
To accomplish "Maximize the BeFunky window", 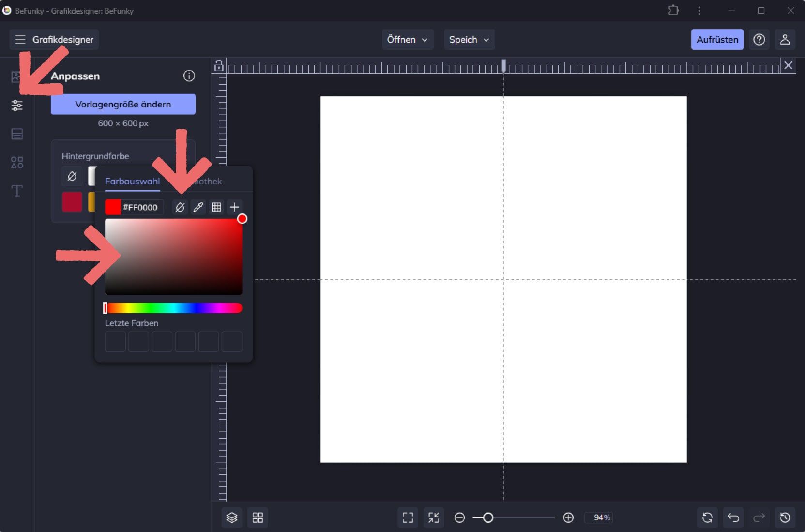I will [x=761, y=10].
